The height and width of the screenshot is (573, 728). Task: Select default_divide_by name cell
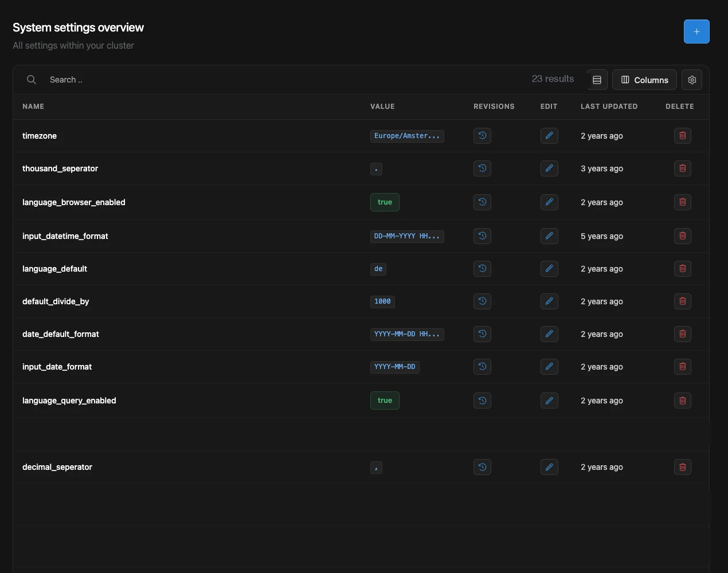tap(56, 301)
